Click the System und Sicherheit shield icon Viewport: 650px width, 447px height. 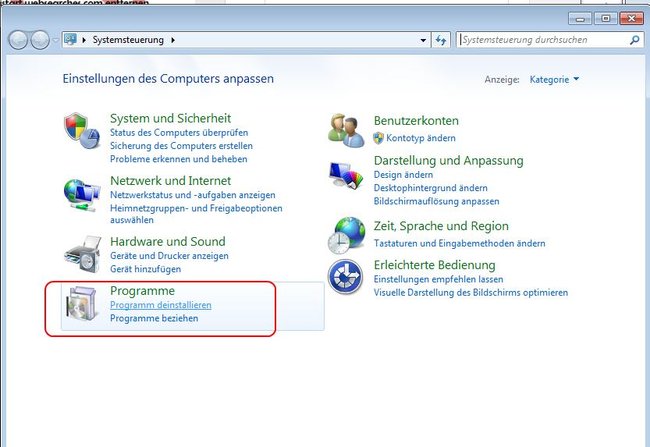click(x=82, y=131)
